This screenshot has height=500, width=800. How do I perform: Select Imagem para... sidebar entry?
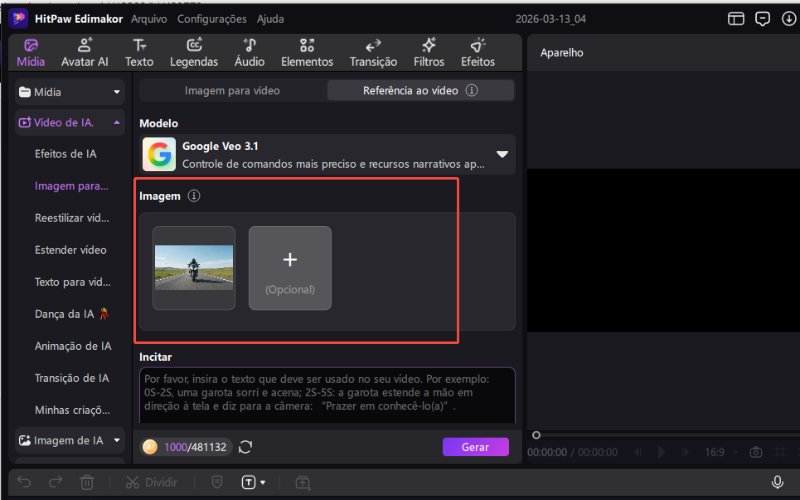tap(71, 186)
